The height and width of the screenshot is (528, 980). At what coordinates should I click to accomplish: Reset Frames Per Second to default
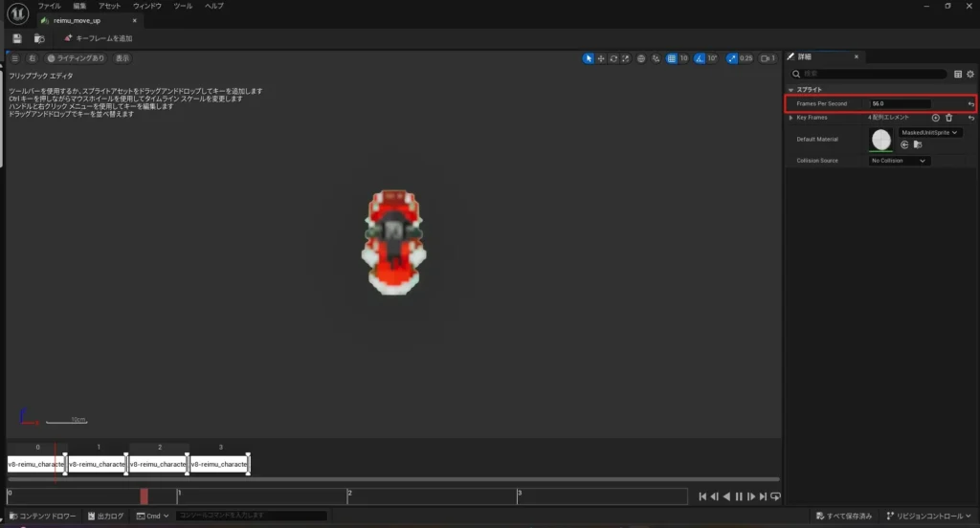(970, 103)
